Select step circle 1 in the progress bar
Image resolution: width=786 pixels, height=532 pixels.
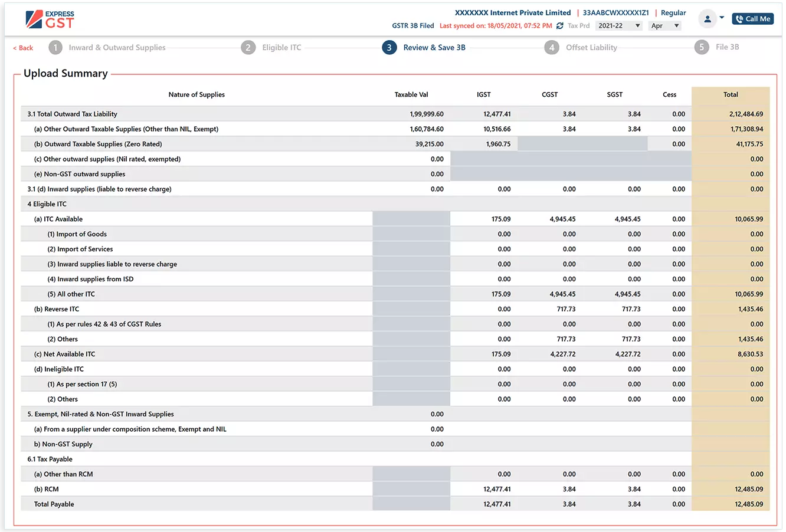[55, 47]
